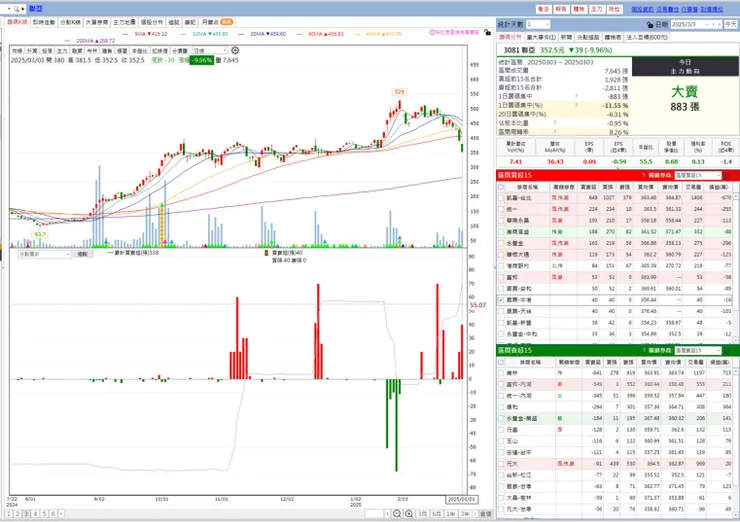Set chart range to 6月
This screenshot has height=522, width=740.
(x=437, y=514)
